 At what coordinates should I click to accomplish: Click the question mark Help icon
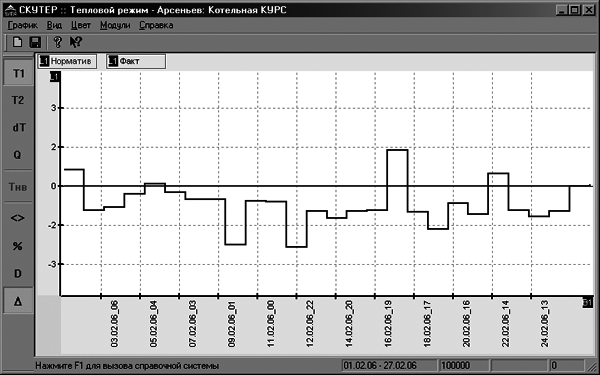(57, 42)
